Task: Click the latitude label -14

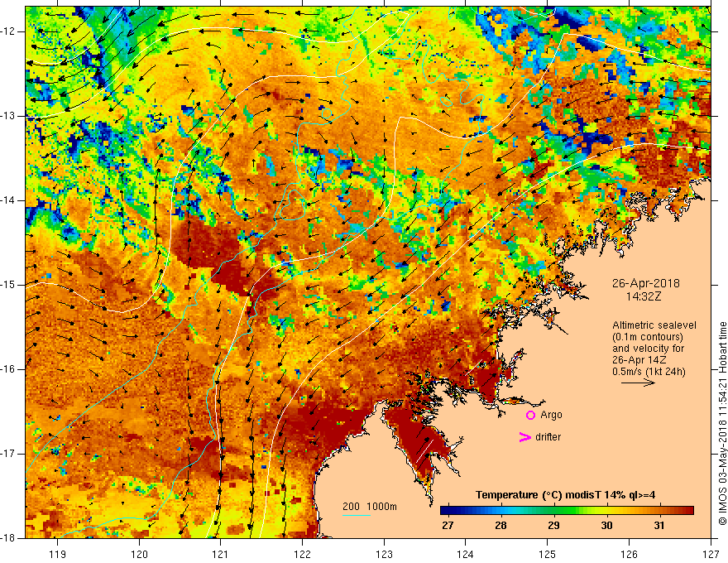Action: click(8, 200)
